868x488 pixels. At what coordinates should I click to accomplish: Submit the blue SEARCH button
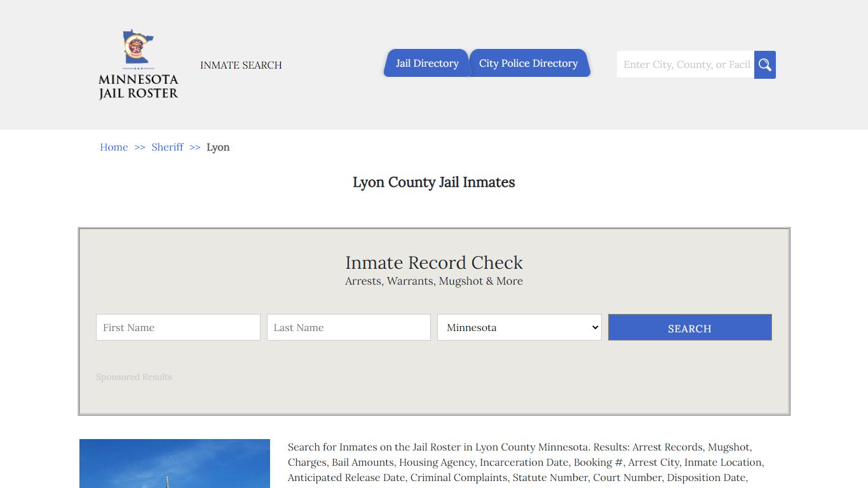click(690, 327)
